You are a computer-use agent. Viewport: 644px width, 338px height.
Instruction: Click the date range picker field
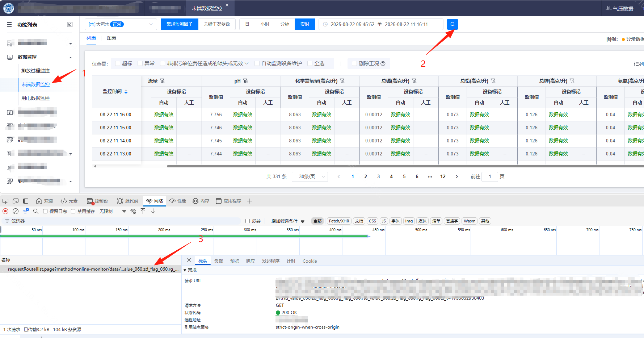(x=381, y=24)
